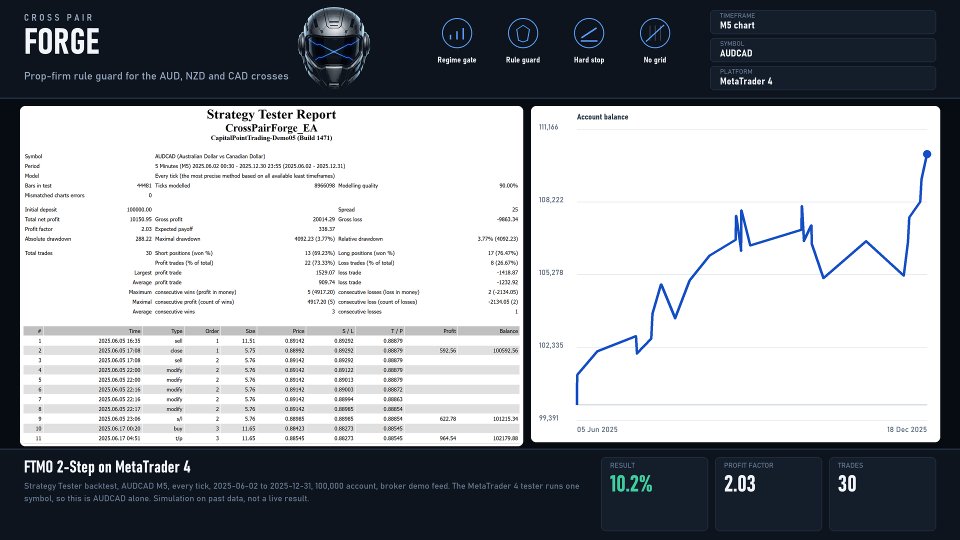Click the 622.78 profit cell
The image size is (960, 540).
pos(448,419)
